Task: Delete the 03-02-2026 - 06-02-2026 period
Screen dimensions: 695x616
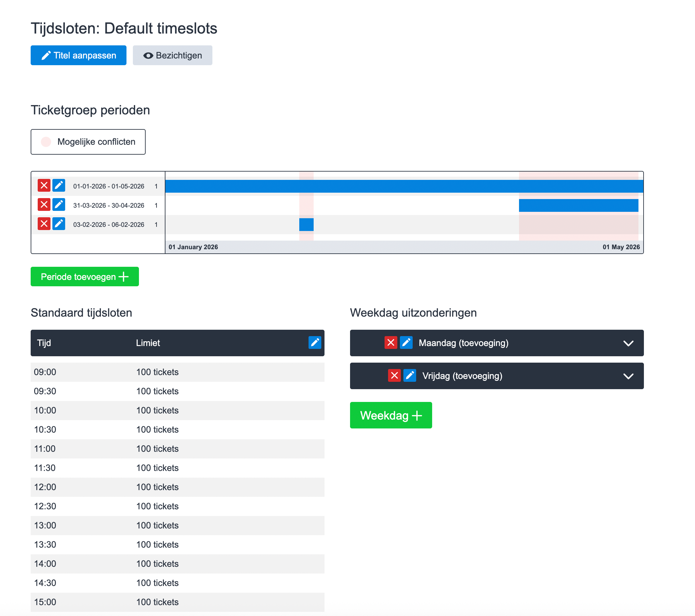Action: point(44,224)
